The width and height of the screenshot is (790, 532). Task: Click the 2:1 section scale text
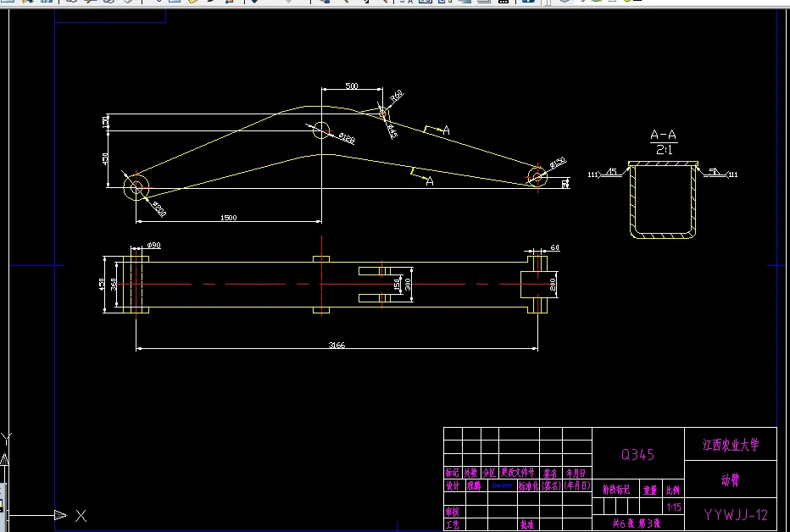(664, 149)
